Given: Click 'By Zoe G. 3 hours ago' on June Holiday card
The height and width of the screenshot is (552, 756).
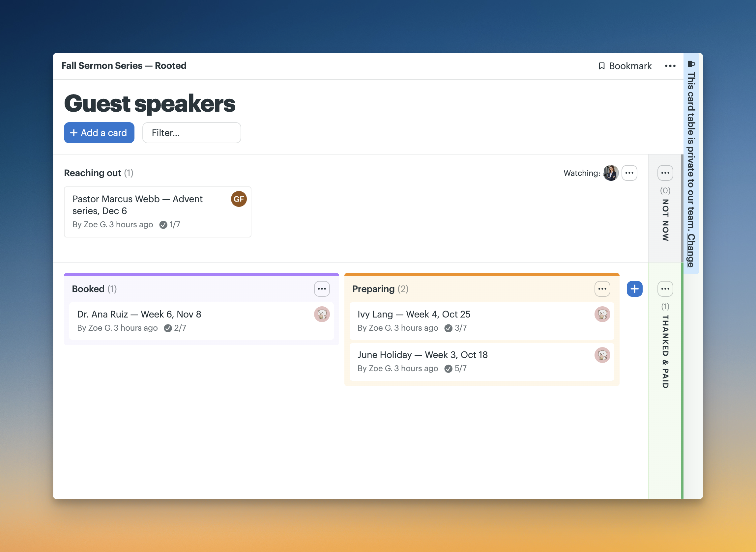Looking at the screenshot, I should pyautogui.click(x=397, y=369).
